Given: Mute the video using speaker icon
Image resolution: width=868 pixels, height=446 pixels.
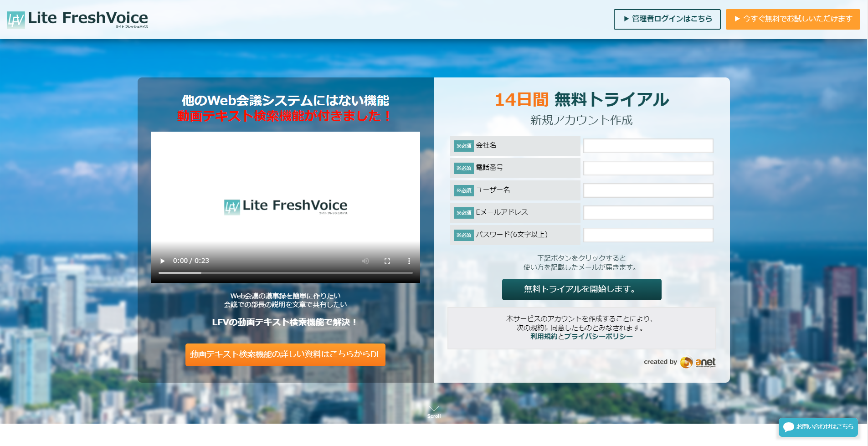Looking at the screenshot, I should tap(365, 261).
